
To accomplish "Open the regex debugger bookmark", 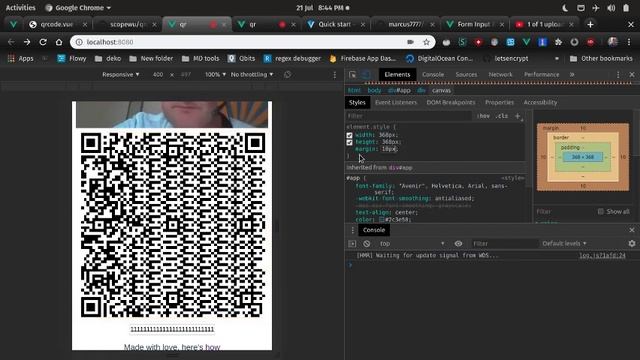I will (292, 59).
